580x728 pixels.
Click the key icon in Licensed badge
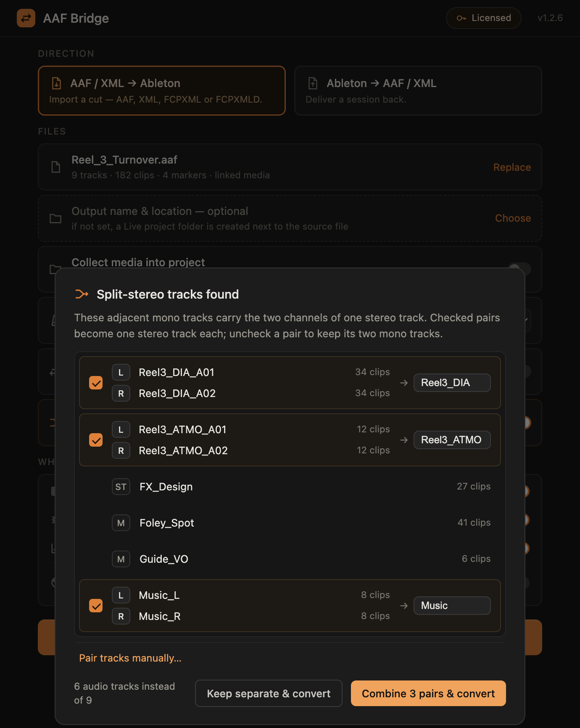pyautogui.click(x=461, y=18)
